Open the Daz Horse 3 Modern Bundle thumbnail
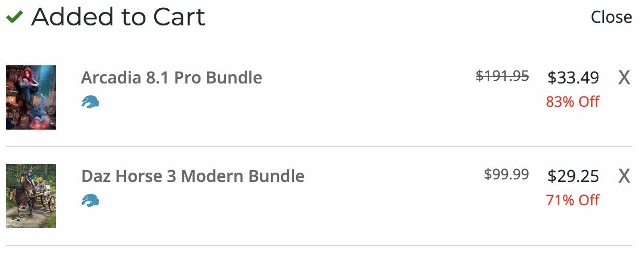This screenshot has height=253, width=644. pos(31,196)
